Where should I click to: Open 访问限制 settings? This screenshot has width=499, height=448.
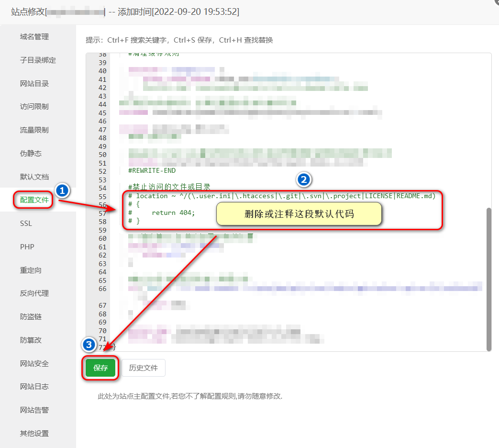[34, 107]
